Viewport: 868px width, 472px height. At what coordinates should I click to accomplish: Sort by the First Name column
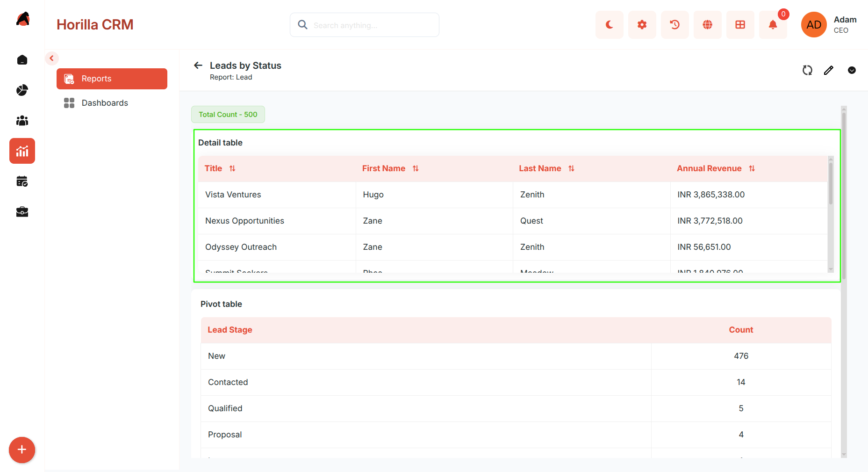[416, 168]
